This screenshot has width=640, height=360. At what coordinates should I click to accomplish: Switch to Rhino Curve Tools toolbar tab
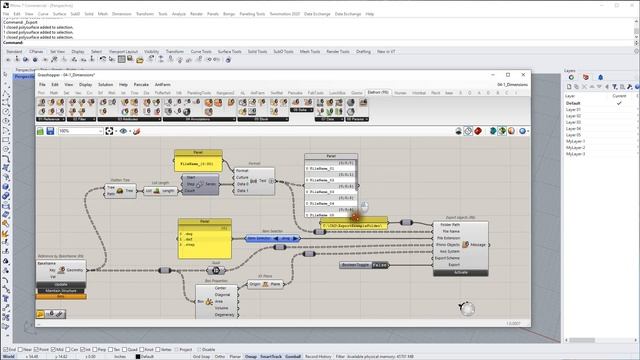(201, 51)
